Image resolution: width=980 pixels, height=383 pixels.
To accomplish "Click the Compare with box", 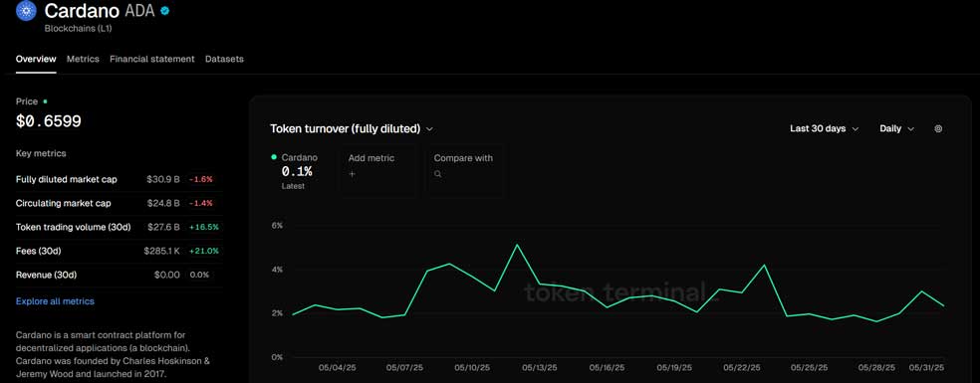I will click(x=464, y=170).
